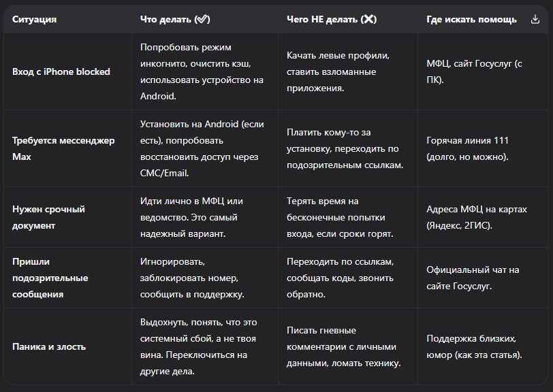Click the download table icon
The image size is (553, 392).
coord(535,19)
